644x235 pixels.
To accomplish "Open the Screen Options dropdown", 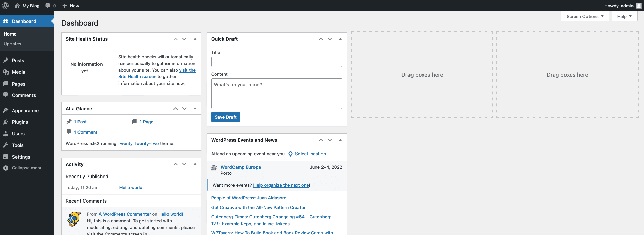I will click(585, 16).
